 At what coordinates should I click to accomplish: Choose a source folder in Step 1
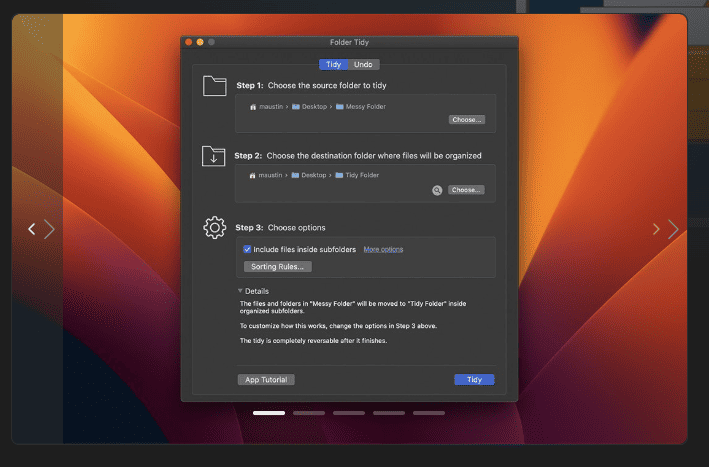coord(467,120)
